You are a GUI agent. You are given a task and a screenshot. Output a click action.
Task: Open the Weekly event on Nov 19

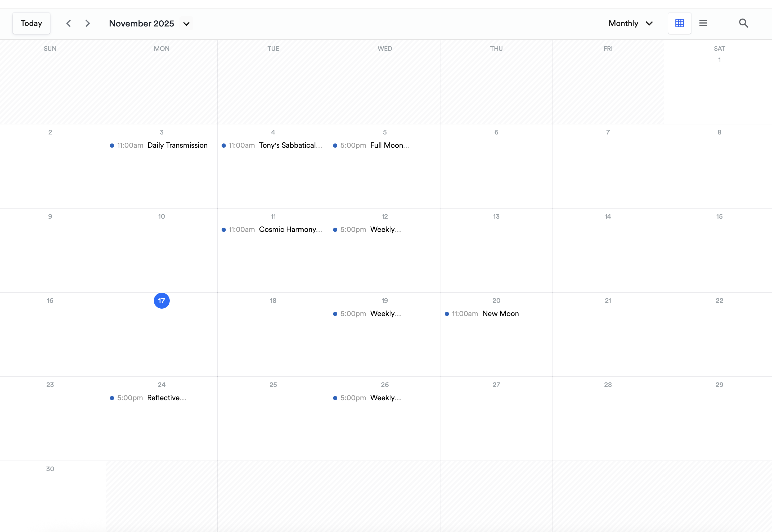pos(385,314)
